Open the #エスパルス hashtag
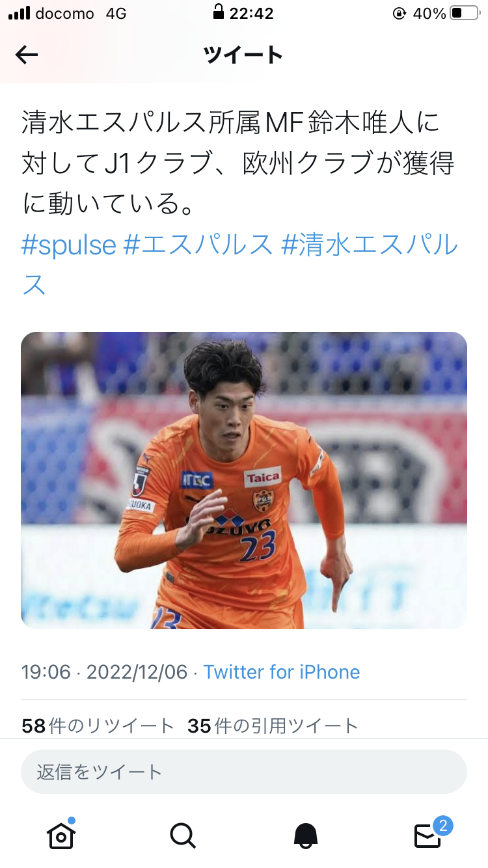Viewport: 488px width, 868px height. [198, 245]
